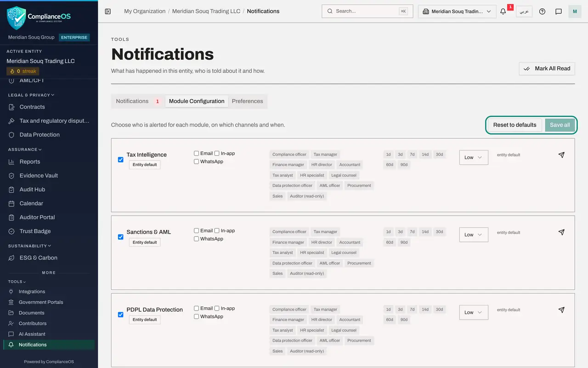The height and width of the screenshot is (368, 588).
Task: Collapse the Sustainability sidebar section
Action: point(29,246)
